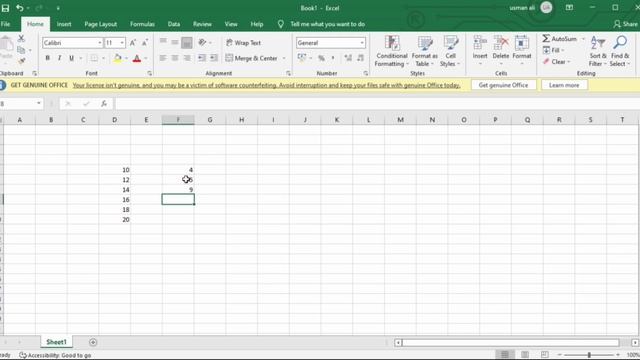Open the font size 11 dropdown

click(x=122, y=43)
